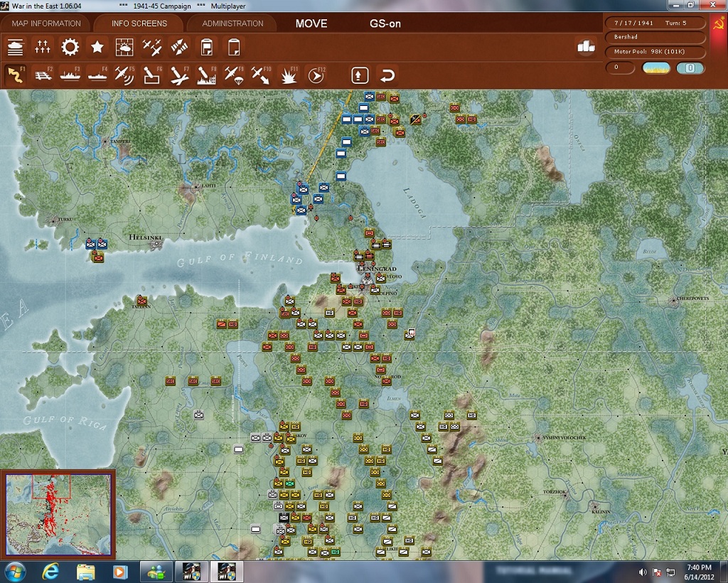The height and width of the screenshot is (583, 728).
Task: Show battle sites (F11)
Action: pyautogui.click(x=289, y=75)
